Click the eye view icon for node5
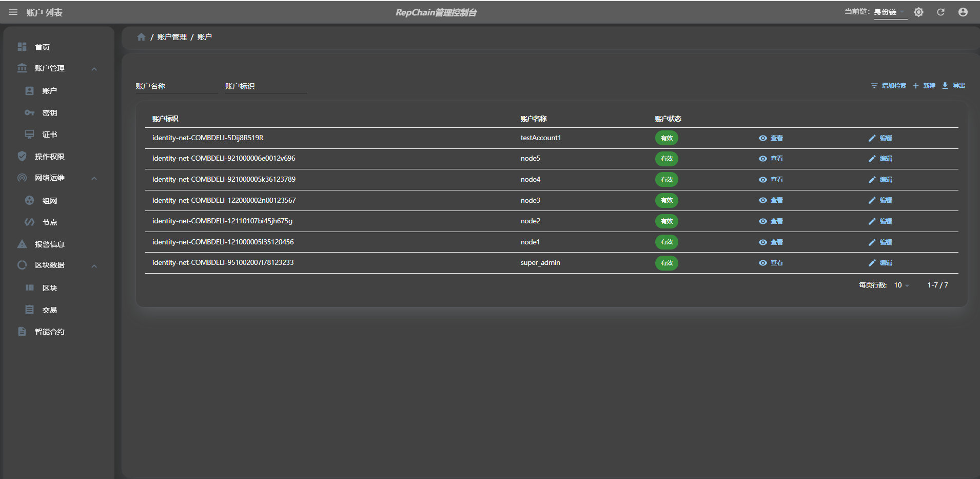Image resolution: width=980 pixels, height=479 pixels. [x=763, y=159]
